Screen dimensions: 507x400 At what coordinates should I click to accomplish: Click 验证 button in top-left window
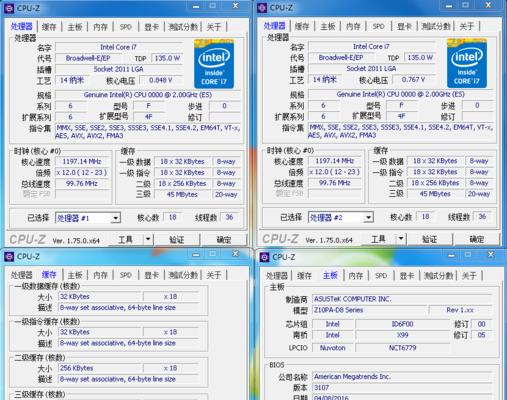point(177,239)
